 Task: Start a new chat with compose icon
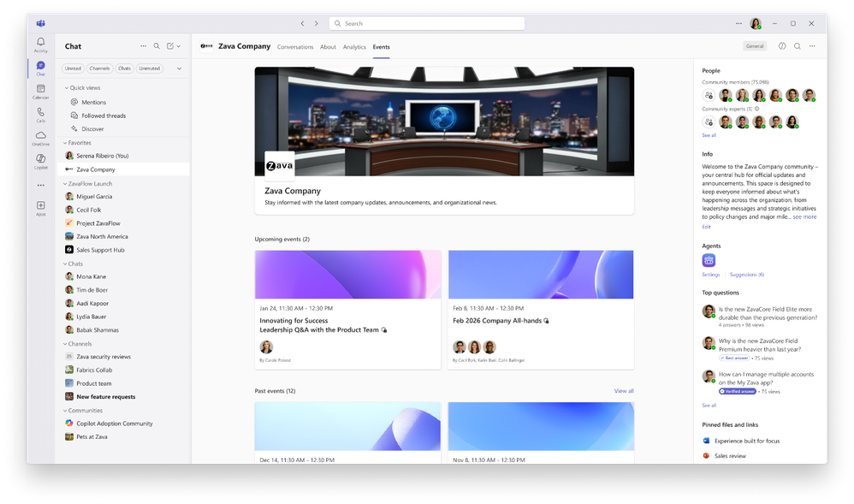point(170,46)
